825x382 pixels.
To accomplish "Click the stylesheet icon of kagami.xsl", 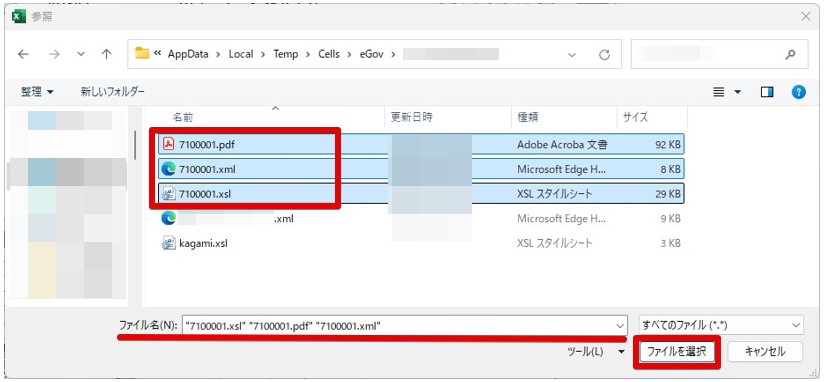I will [168, 243].
